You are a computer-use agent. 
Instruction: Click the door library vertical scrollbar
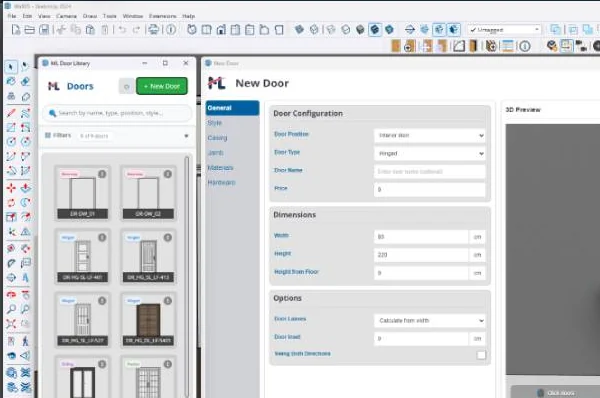(187, 276)
